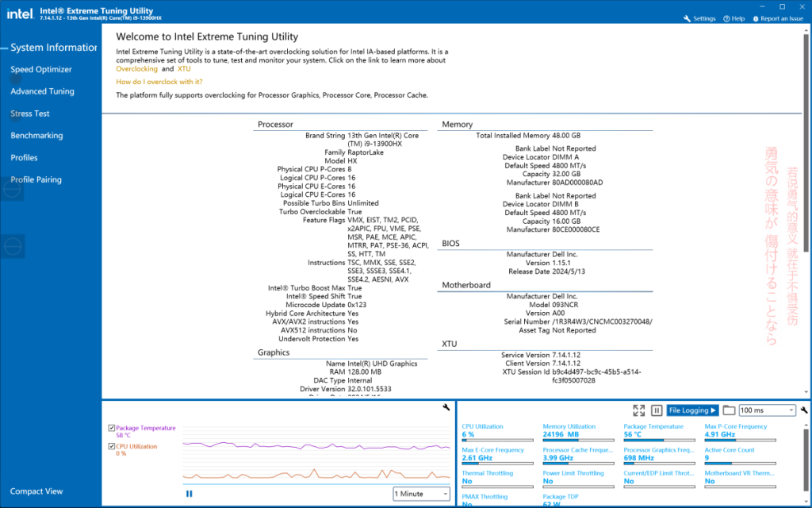Click the BIOS Version value 1.15.1
This screenshot has width=812, height=508.
563,263
